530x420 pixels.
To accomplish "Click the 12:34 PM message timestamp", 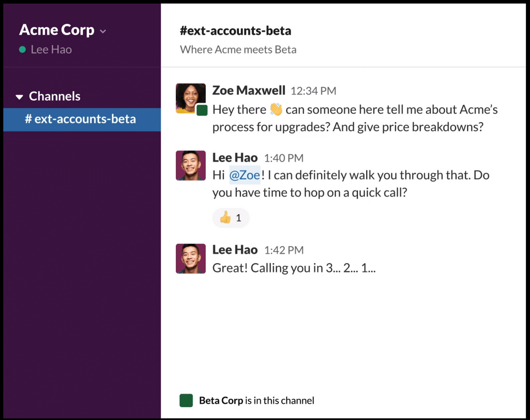I will [x=313, y=91].
